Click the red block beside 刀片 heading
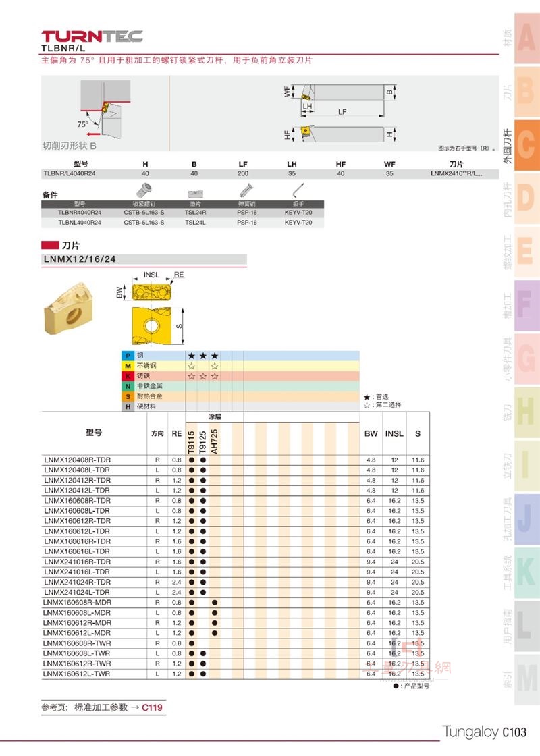 50,245
